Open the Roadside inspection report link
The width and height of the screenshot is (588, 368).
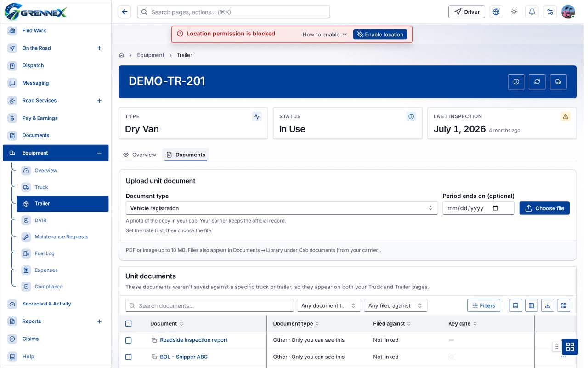click(x=193, y=340)
